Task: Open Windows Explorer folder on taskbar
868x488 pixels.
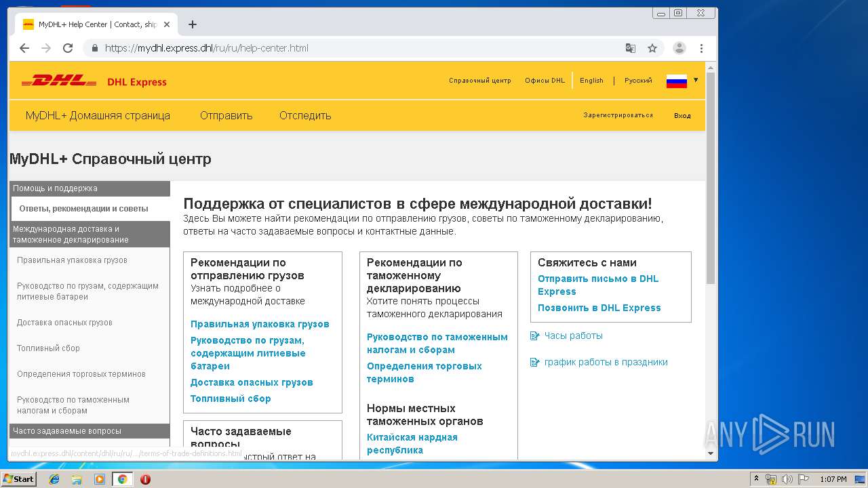Action: click(77, 479)
